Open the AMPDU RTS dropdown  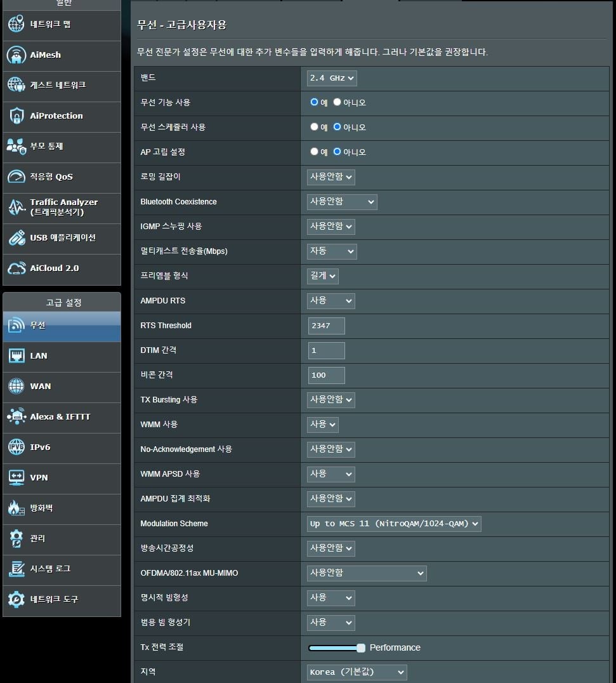coord(331,300)
